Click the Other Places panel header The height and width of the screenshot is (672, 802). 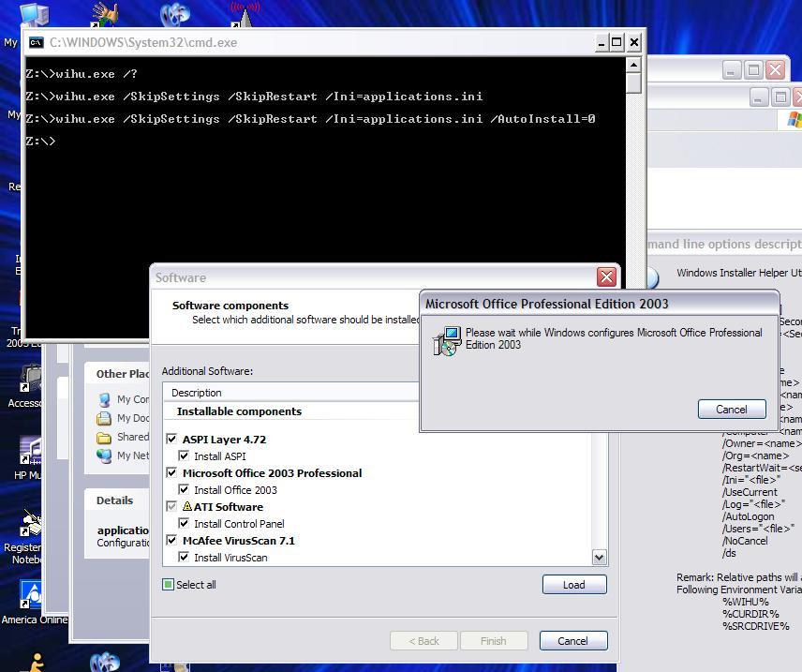[x=117, y=374]
